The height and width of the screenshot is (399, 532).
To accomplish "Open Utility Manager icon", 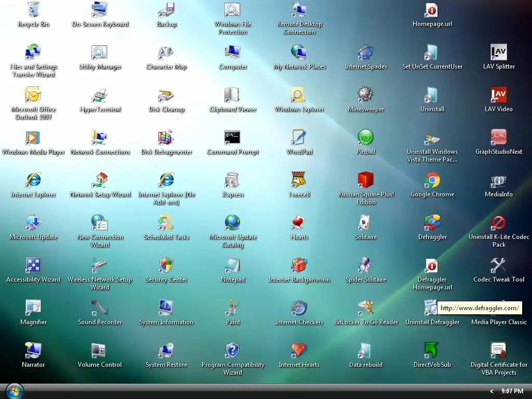I will click(100, 52).
